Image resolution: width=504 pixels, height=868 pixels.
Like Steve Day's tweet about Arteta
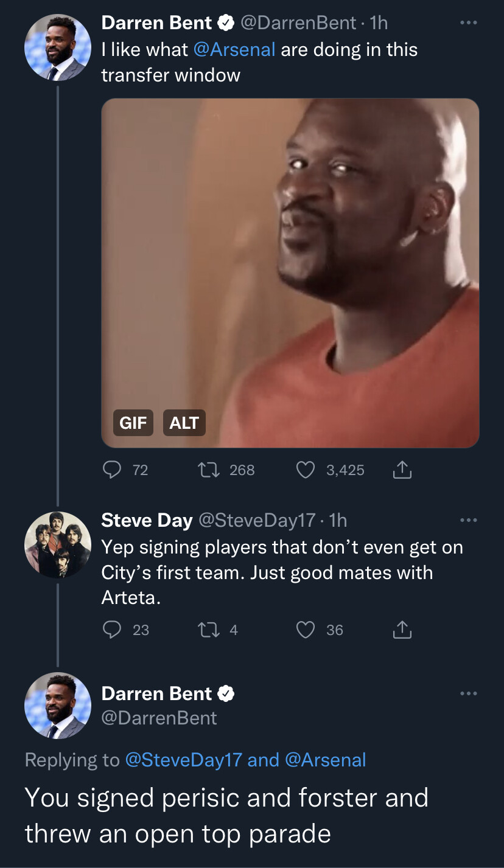[305, 630]
